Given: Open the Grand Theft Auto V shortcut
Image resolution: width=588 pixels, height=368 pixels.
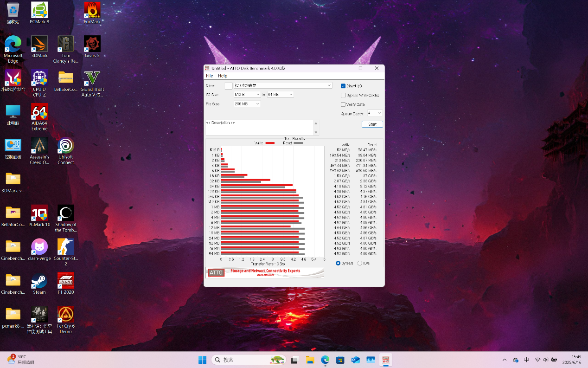Looking at the screenshot, I should 92,83.
